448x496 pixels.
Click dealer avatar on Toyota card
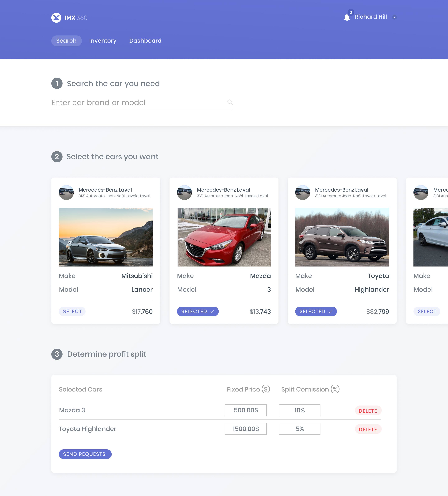(x=303, y=192)
